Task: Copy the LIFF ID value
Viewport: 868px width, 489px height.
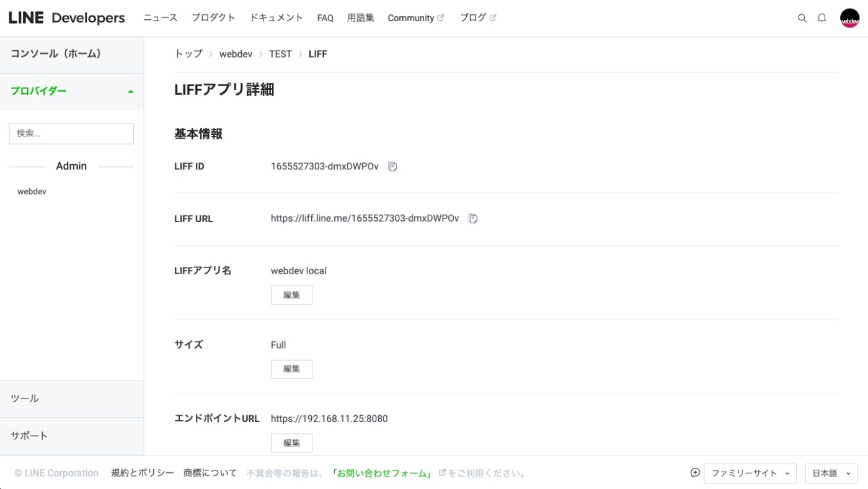Action: (392, 166)
